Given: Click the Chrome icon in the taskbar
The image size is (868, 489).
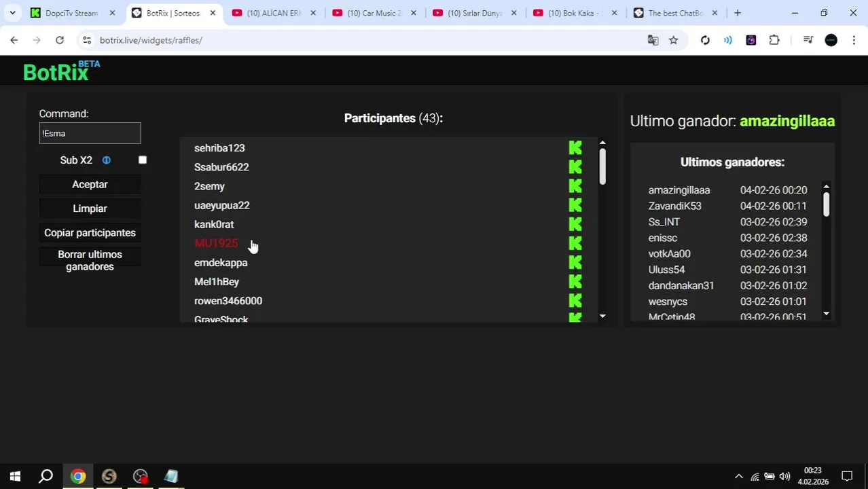Looking at the screenshot, I should pyautogui.click(x=78, y=476).
